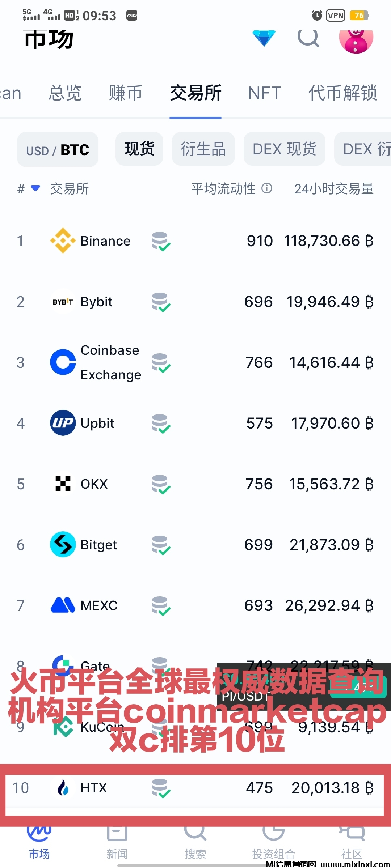391x868 pixels.
Task: Select the 衍生品 derivatives filter
Action: [203, 149]
